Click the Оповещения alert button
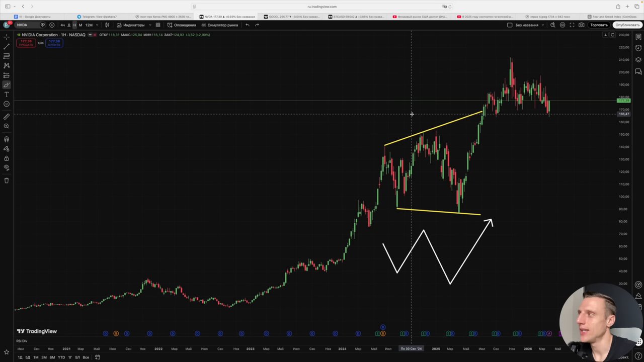The height and width of the screenshot is (362, 644). coord(182,25)
